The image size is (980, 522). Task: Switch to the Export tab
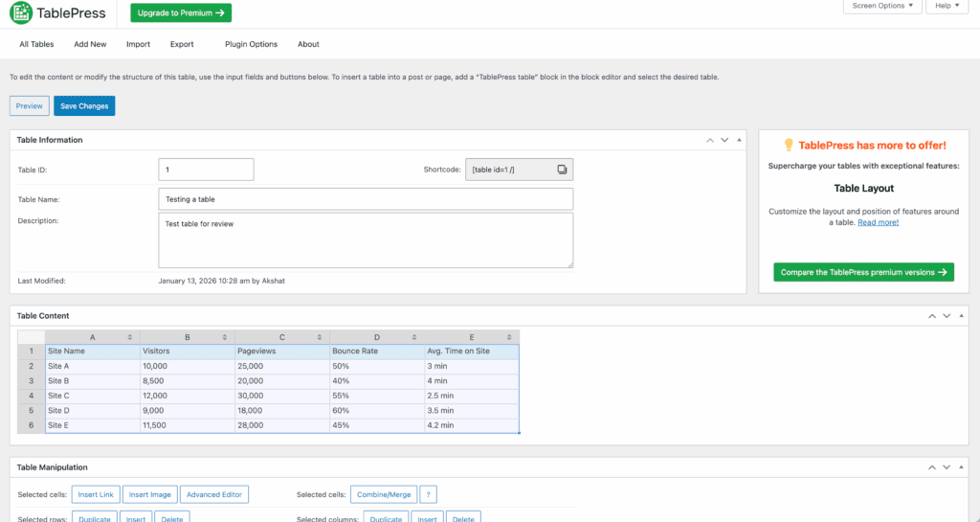pos(182,44)
